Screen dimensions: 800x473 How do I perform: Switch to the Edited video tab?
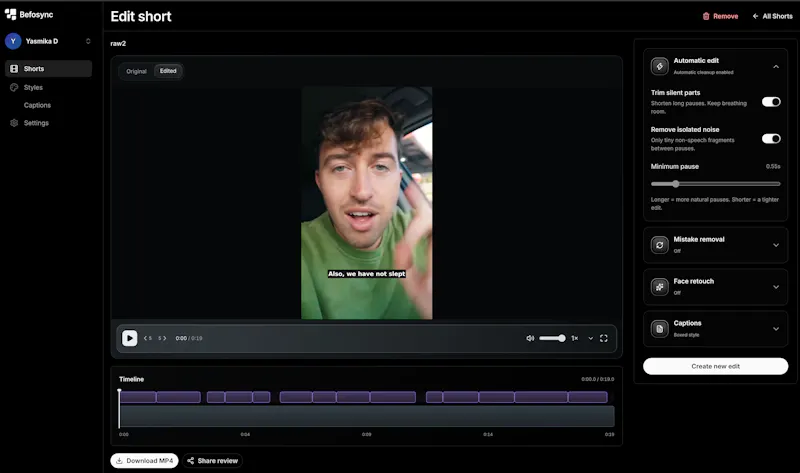168,71
